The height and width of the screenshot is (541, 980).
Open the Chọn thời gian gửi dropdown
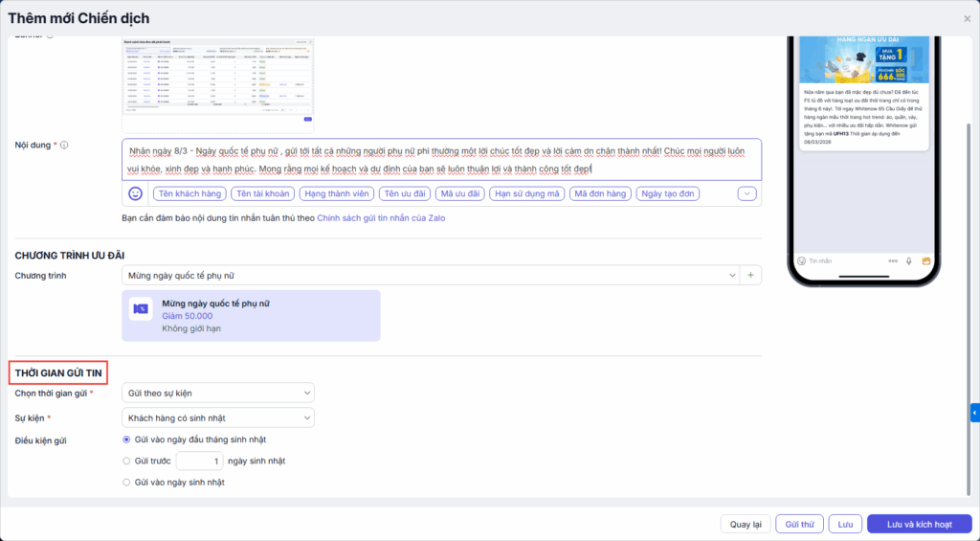point(218,393)
